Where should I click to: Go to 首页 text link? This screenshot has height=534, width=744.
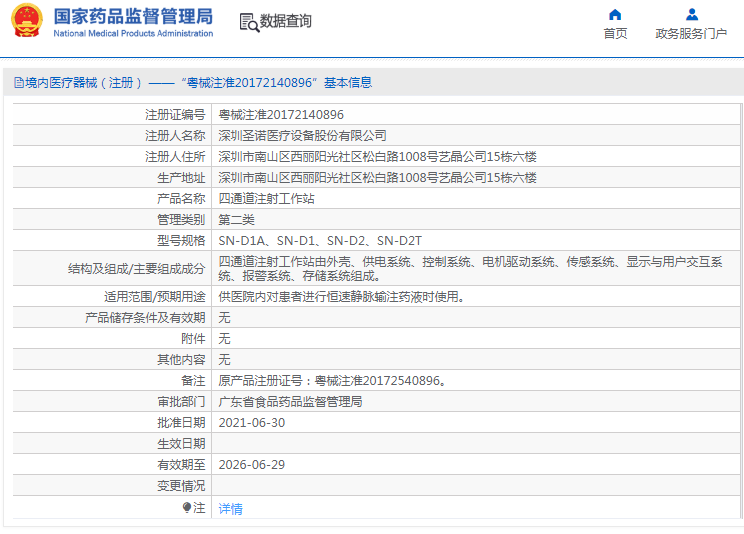[x=615, y=34]
